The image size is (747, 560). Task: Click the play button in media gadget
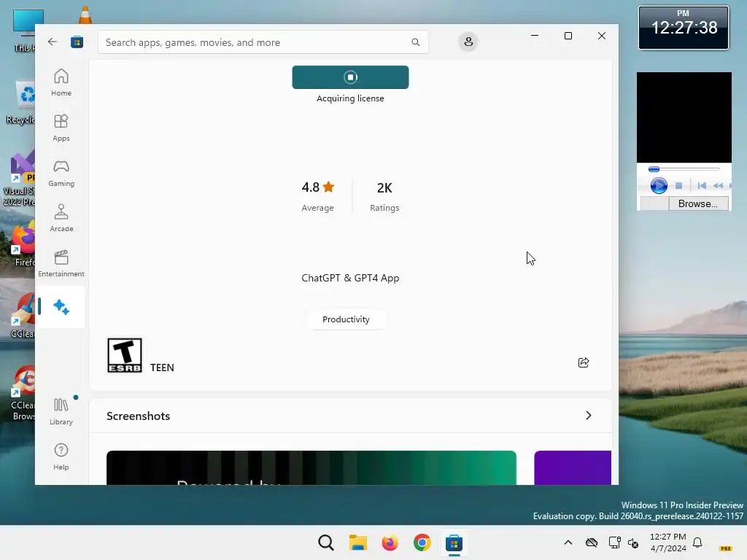point(659,185)
